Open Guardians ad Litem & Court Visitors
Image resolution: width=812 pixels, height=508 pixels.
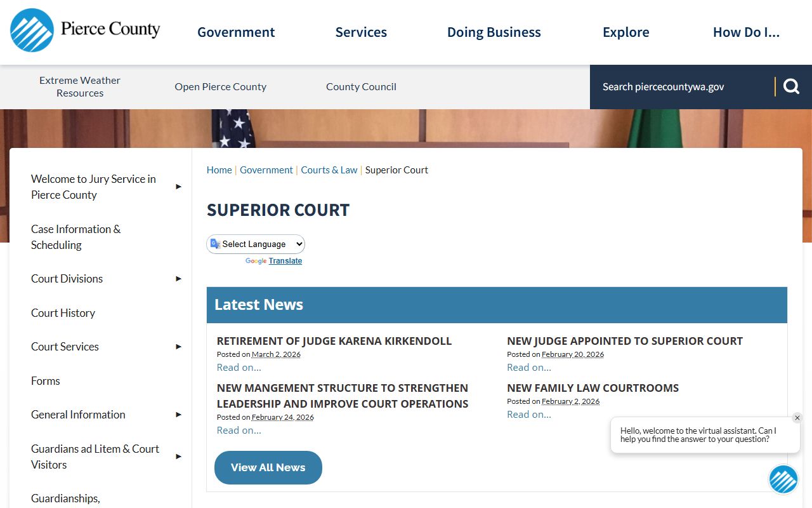95,457
